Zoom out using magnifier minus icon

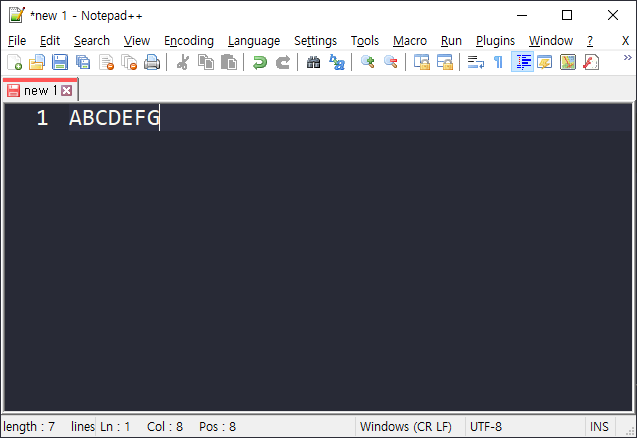(x=391, y=63)
